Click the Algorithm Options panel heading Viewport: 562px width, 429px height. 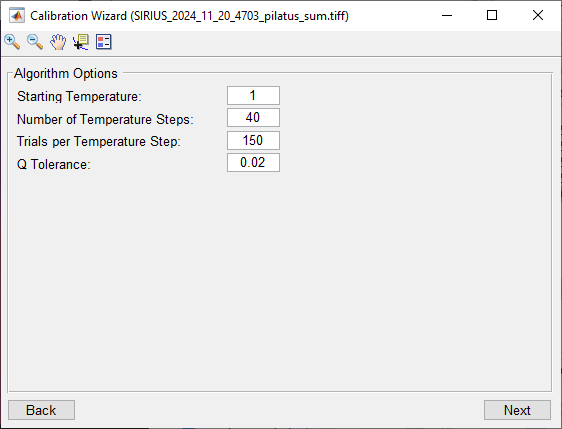click(66, 73)
